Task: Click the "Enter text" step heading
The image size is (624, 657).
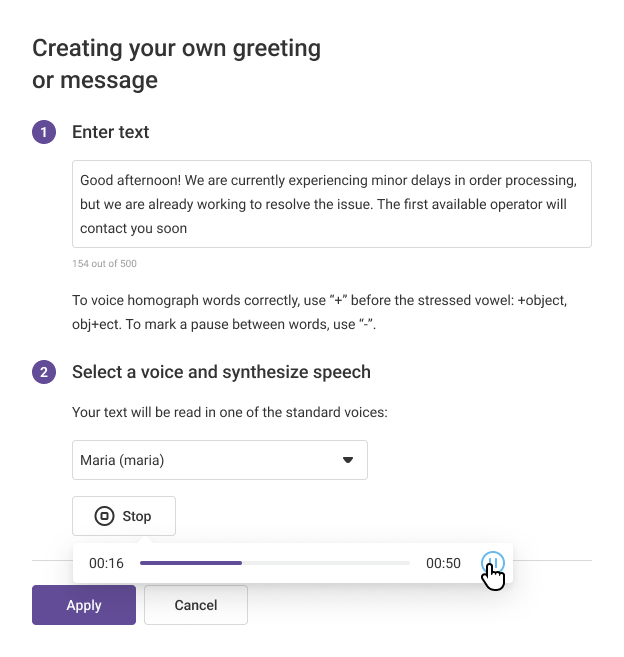Action: [111, 132]
